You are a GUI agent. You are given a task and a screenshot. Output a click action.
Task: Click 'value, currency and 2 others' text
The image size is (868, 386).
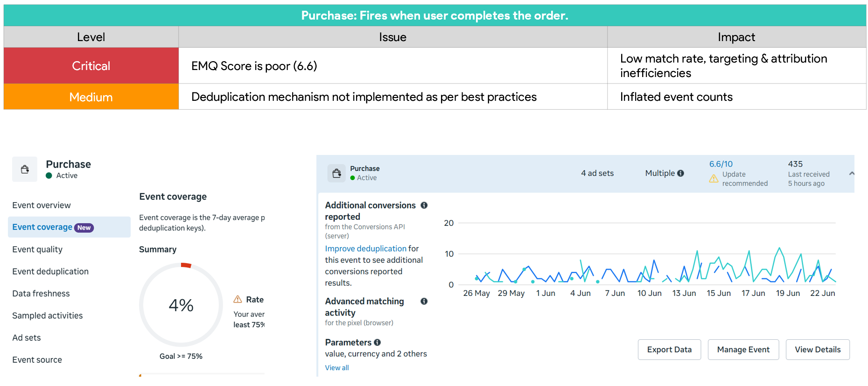tap(376, 354)
